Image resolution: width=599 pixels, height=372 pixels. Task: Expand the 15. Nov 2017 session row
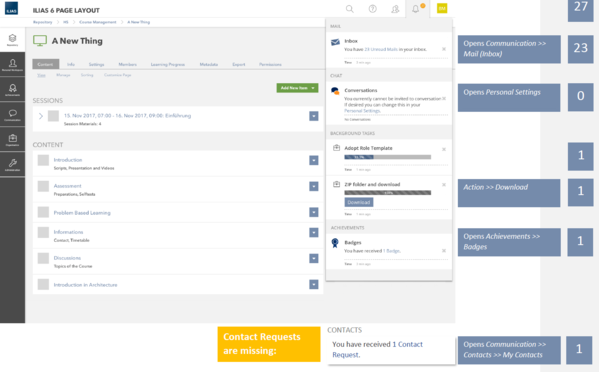[x=41, y=116]
